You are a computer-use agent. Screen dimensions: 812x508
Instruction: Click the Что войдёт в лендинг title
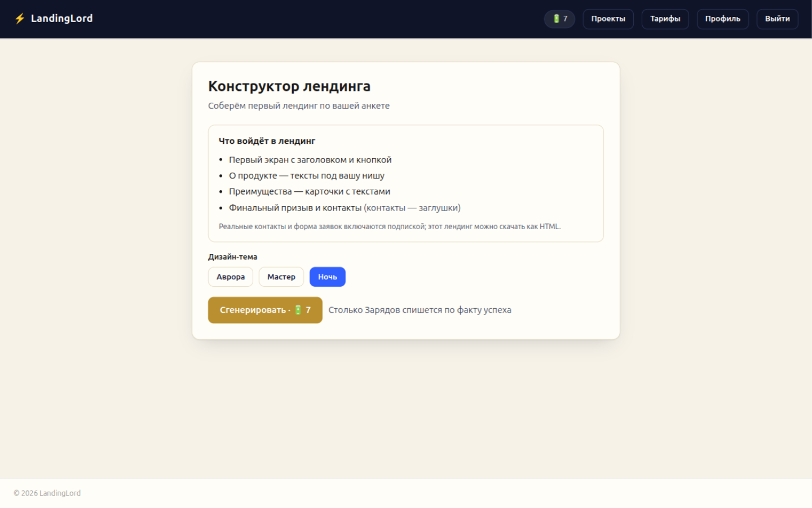tap(267, 141)
